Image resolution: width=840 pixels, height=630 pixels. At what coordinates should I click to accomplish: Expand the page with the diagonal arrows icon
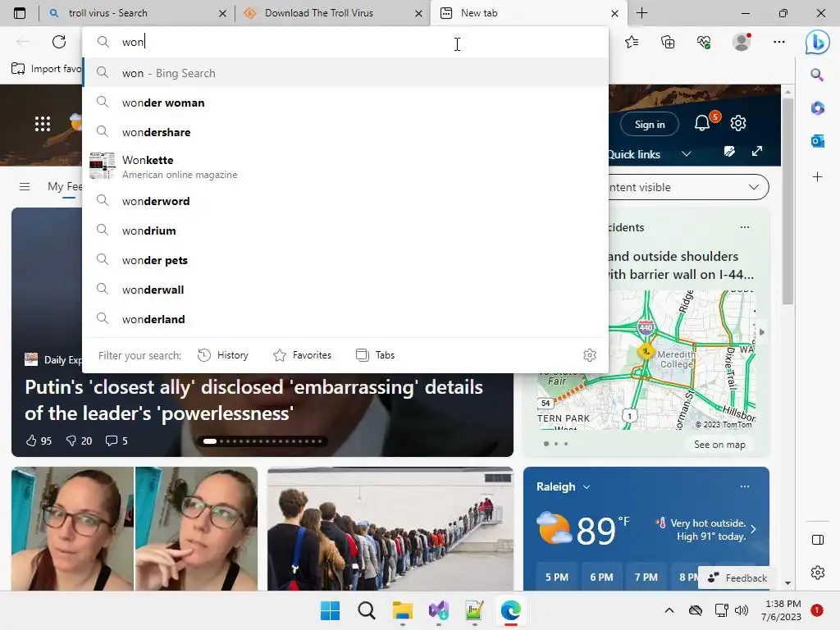click(x=757, y=151)
